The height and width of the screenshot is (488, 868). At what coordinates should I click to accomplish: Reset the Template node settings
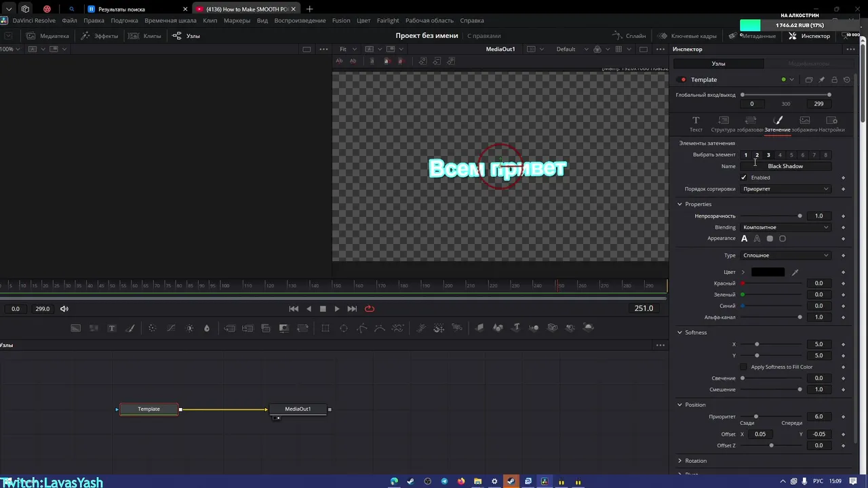[847, 80]
